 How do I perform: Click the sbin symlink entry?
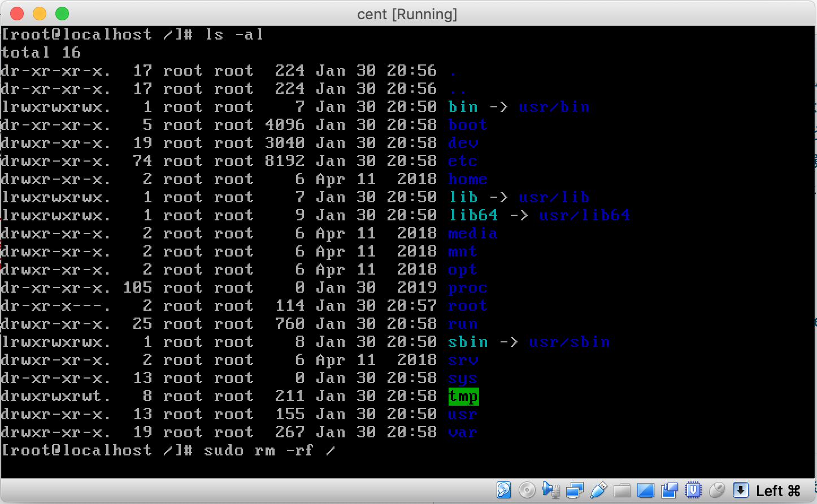pos(468,341)
